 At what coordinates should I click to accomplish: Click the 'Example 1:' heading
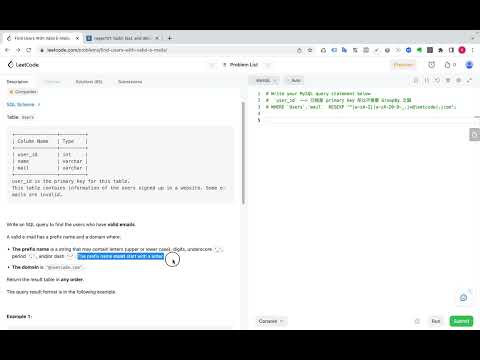click(x=19, y=316)
